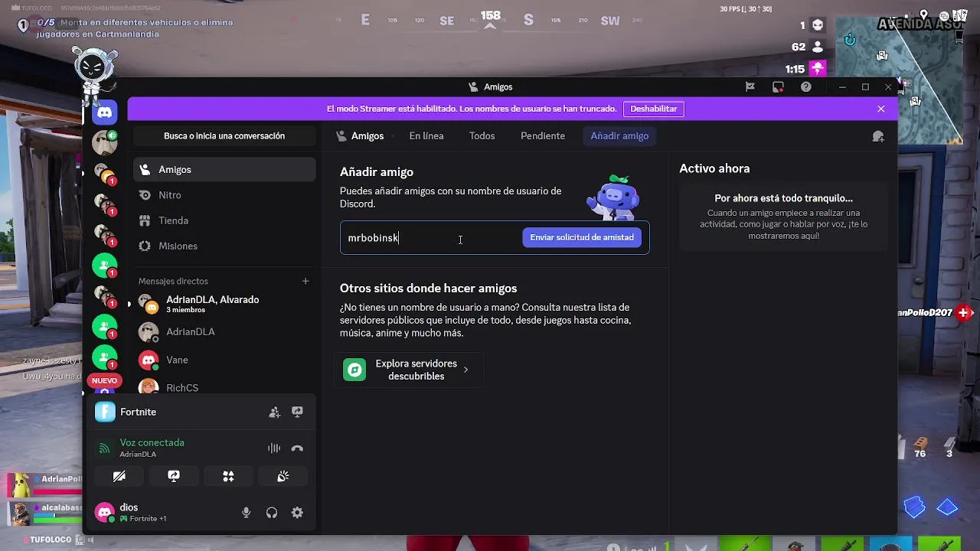Share screen icon beside Fortnite
Viewport: 980px width, 551px height.
point(298,412)
